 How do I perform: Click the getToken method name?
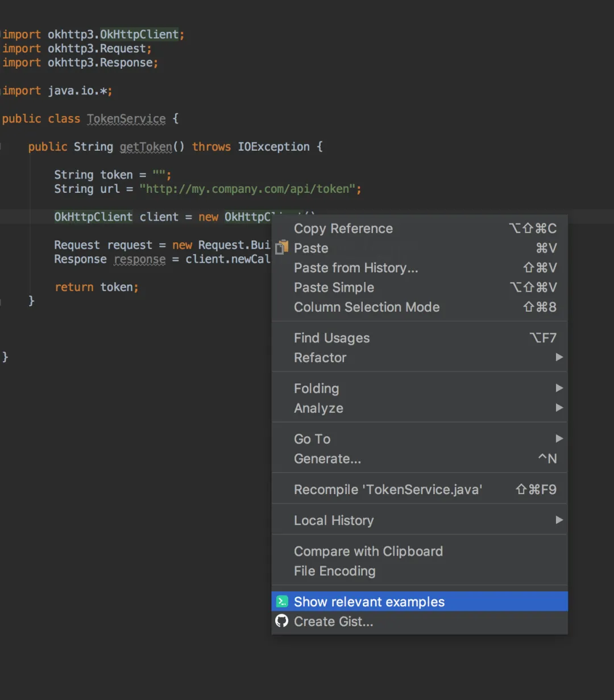(x=146, y=147)
